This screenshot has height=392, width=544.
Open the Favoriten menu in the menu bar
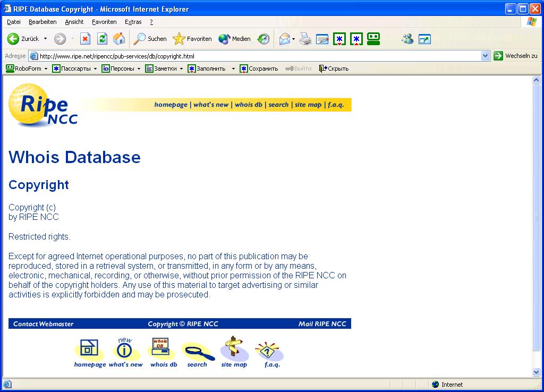(104, 22)
